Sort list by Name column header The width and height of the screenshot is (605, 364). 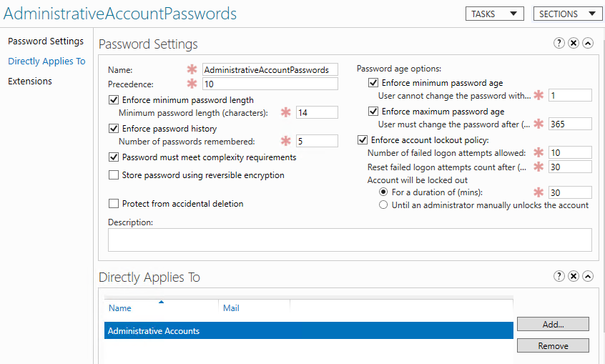tap(120, 308)
